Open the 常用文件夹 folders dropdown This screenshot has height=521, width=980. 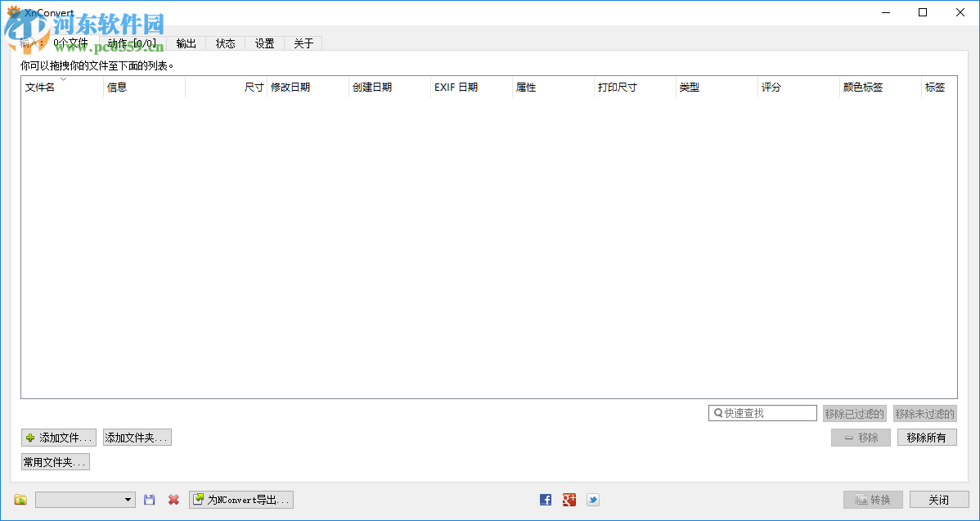(54, 460)
